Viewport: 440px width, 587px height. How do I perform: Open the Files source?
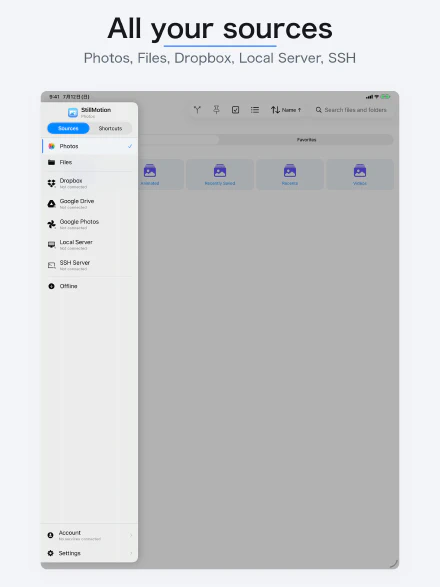coord(89,162)
